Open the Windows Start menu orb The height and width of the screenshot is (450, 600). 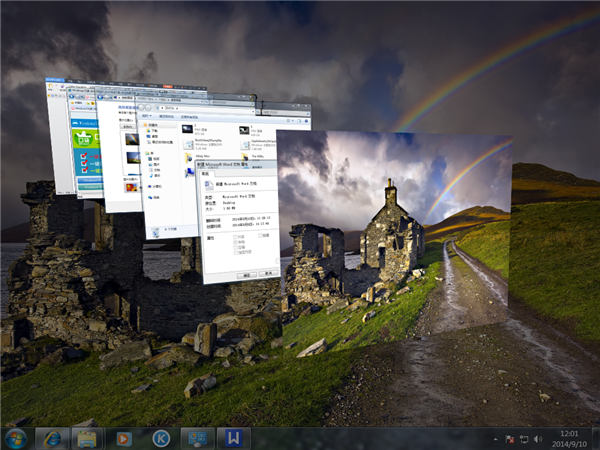17,437
